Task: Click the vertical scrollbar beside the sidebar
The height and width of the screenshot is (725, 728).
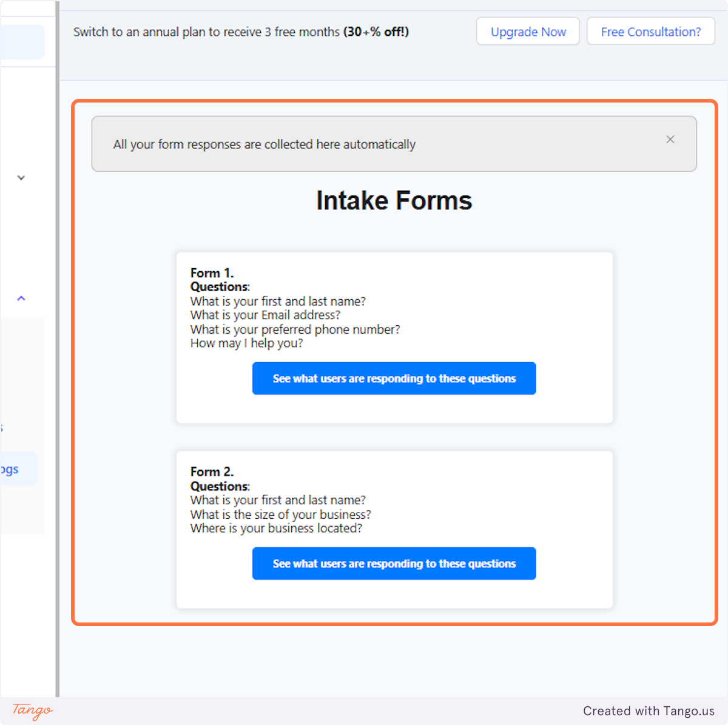Action: pyautogui.click(x=58, y=364)
